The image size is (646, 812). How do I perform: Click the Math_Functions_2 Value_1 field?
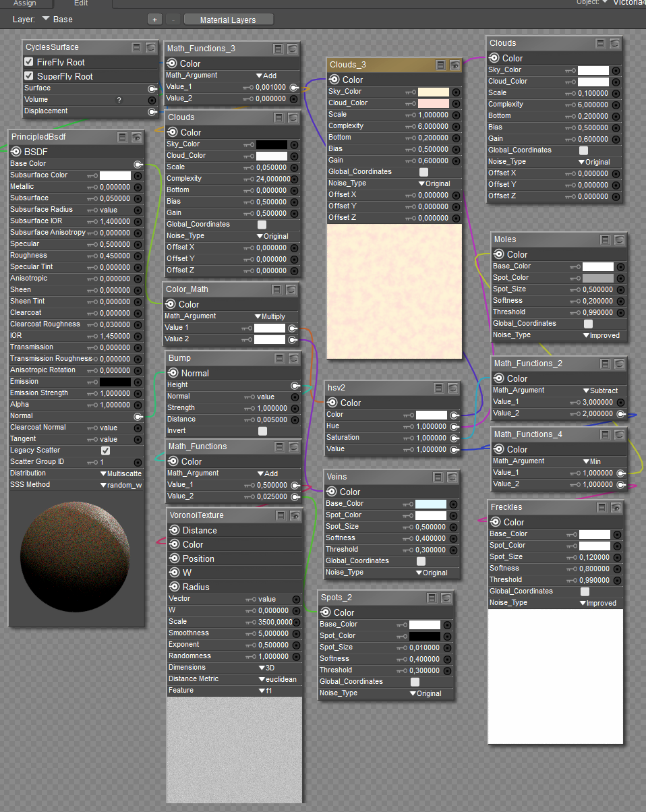click(597, 402)
